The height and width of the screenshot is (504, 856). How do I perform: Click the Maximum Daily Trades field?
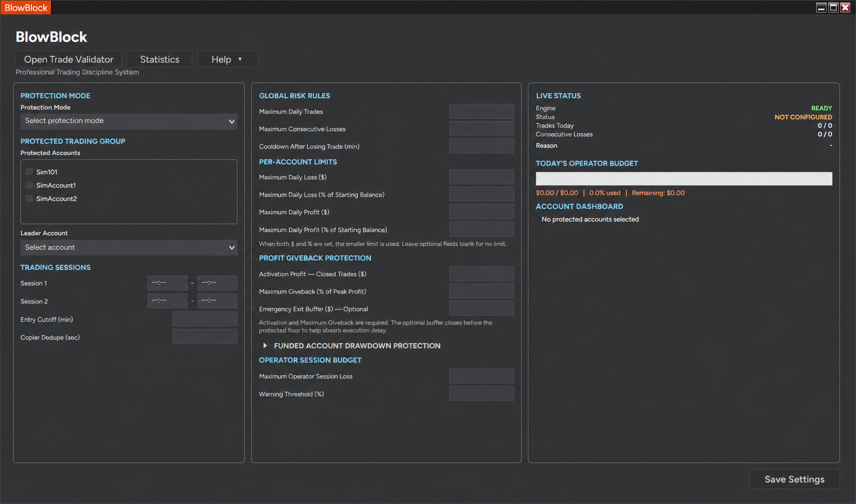(482, 111)
